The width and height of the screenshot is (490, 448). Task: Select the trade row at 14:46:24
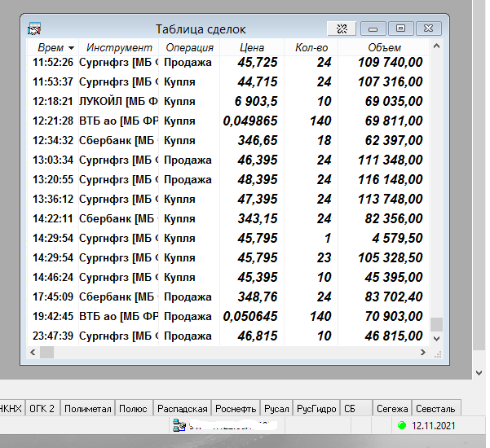click(228, 277)
